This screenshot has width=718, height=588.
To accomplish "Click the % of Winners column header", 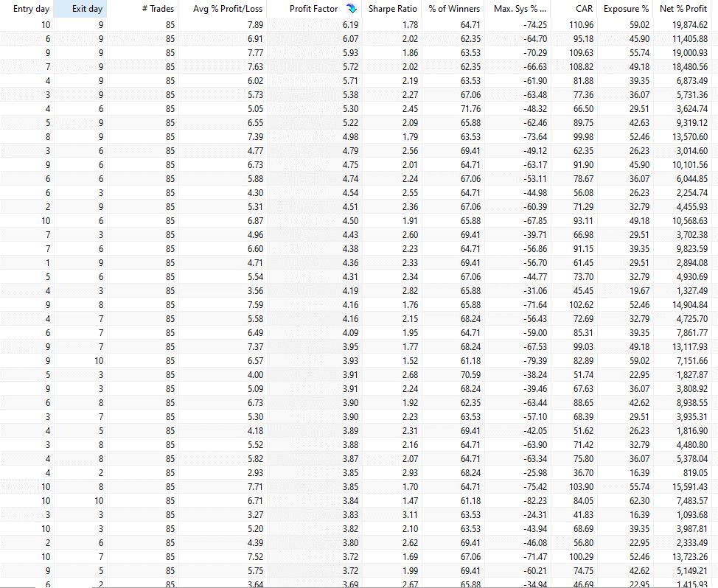I will tap(454, 9).
